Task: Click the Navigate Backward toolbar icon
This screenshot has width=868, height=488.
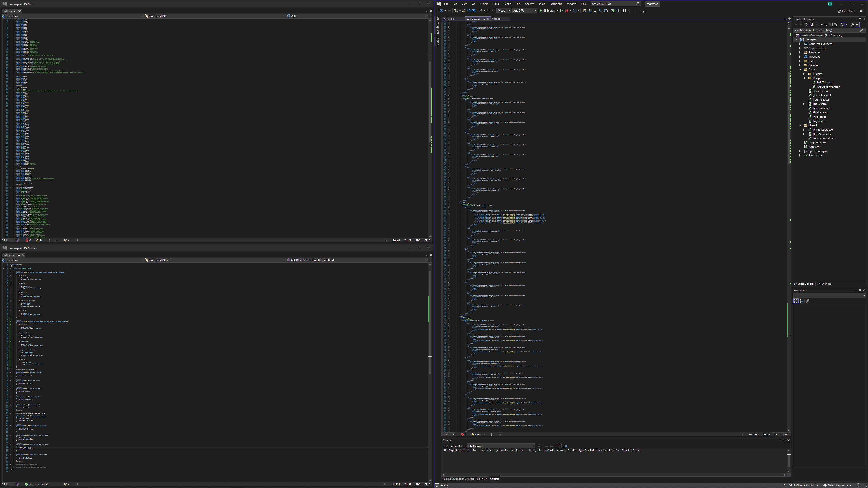Action: [441, 11]
